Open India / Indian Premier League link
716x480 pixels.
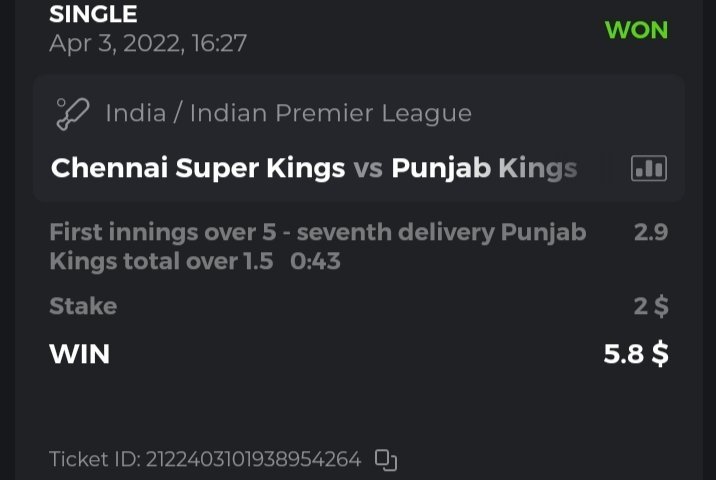point(288,113)
